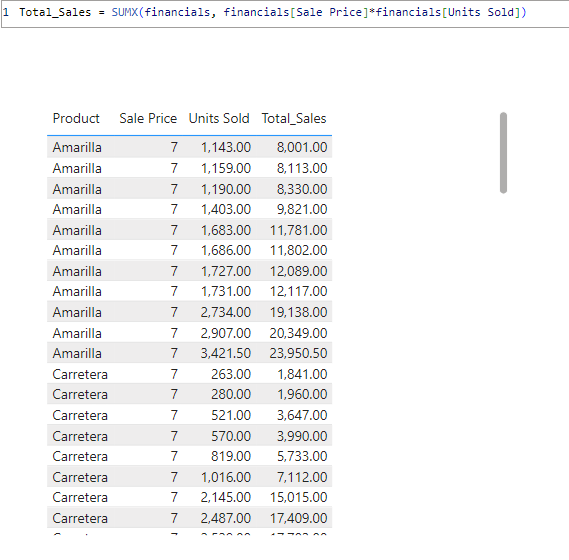Select Carretera row with 2,487.00 units
The width and height of the screenshot is (569, 560).
189,518
